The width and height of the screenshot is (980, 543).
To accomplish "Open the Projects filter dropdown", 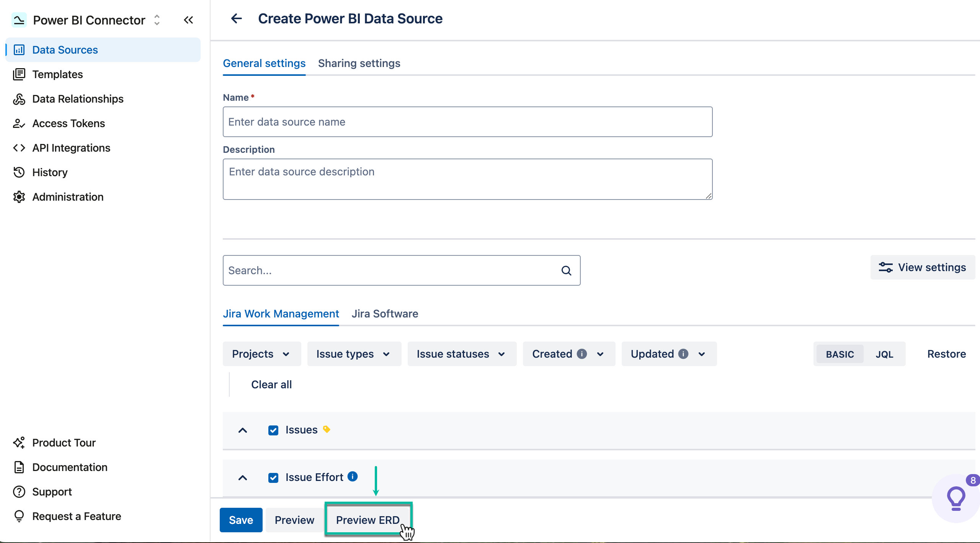I will (x=261, y=354).
